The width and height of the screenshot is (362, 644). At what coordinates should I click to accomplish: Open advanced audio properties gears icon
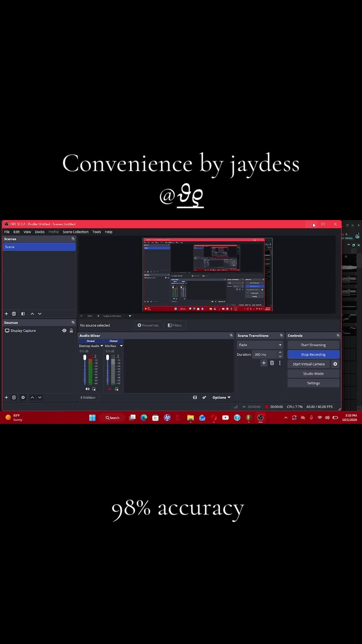(x=204, y=397)
